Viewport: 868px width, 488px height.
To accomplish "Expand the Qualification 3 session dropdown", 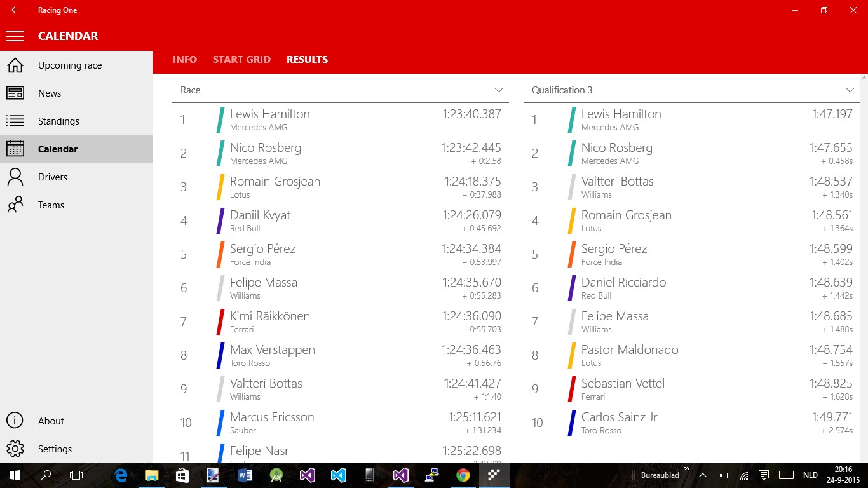I will tap(851, 90).
